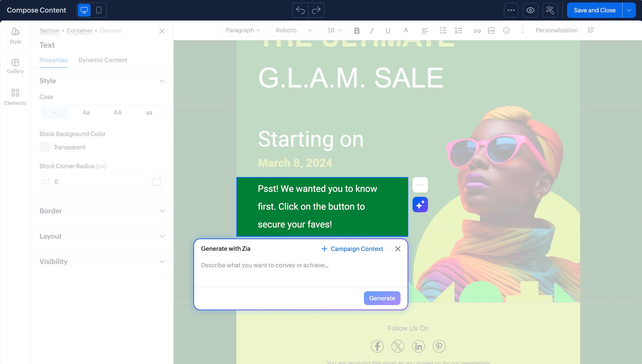Screen dimensions: 642x364
Task: Toggle individual corner radius settings
Action: (157, 182)
